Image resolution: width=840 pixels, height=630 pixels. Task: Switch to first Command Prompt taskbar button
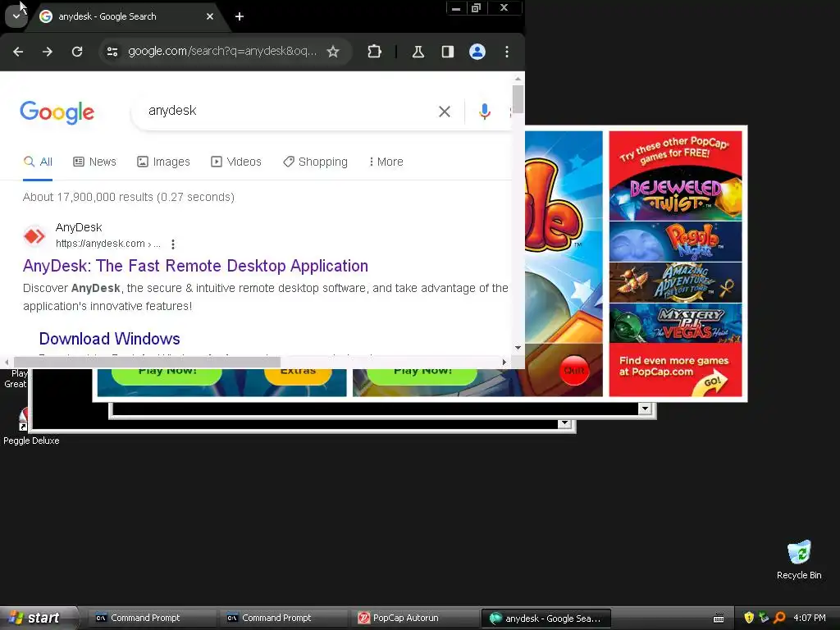pyautogui.click(x=151, y=618)
